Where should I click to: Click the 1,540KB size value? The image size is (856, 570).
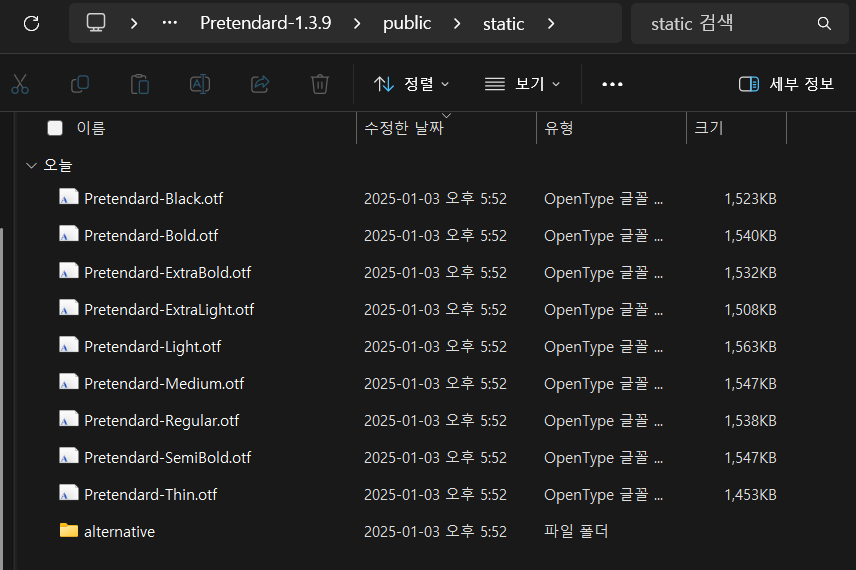tap(750, 236)
